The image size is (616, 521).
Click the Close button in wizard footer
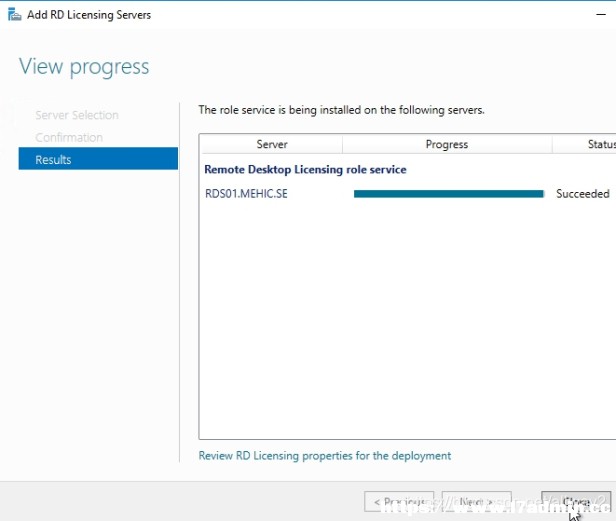(576, 501)
